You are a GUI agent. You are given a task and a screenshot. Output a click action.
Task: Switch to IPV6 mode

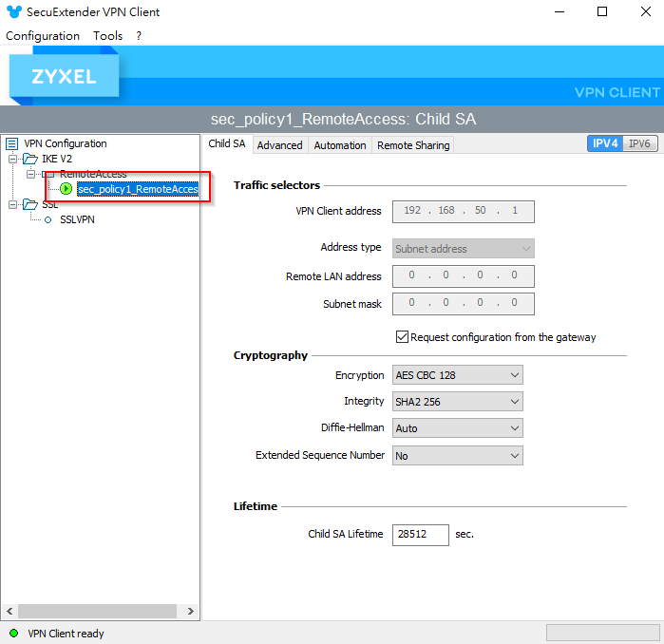coord(639,143)
